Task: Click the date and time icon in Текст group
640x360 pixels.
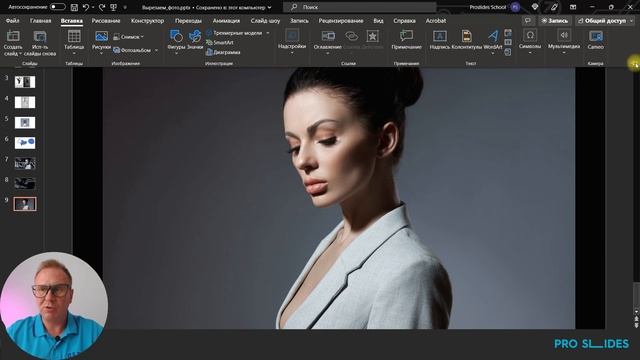Action: (x=508, y=33)
